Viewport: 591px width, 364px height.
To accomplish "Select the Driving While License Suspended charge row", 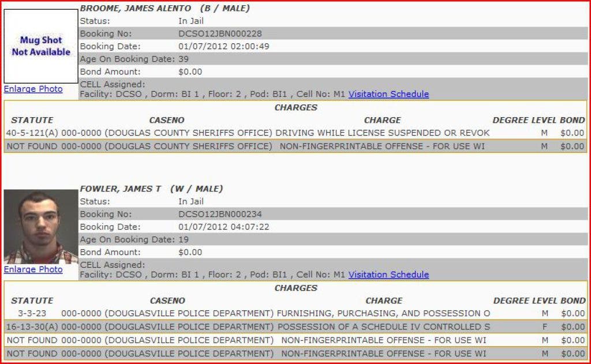I will tap(382, 133).
